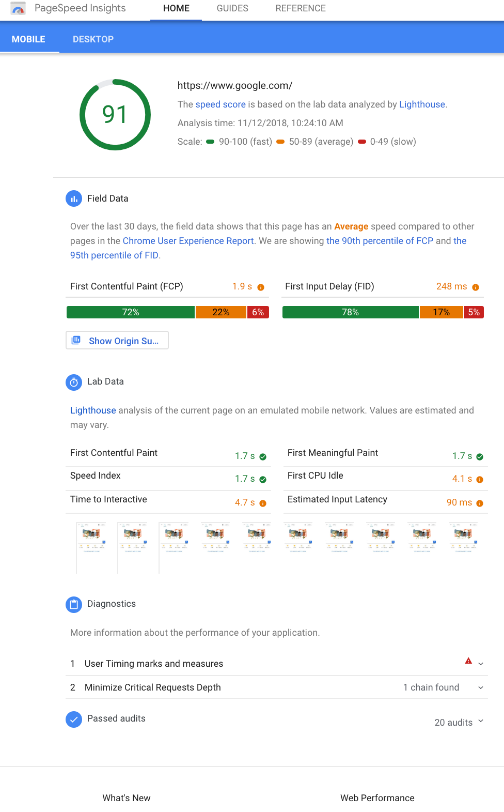Click the First Input Delay info icon
This screenshot has width=504, height=812.
pyautogui.click(x=476, y=287)
